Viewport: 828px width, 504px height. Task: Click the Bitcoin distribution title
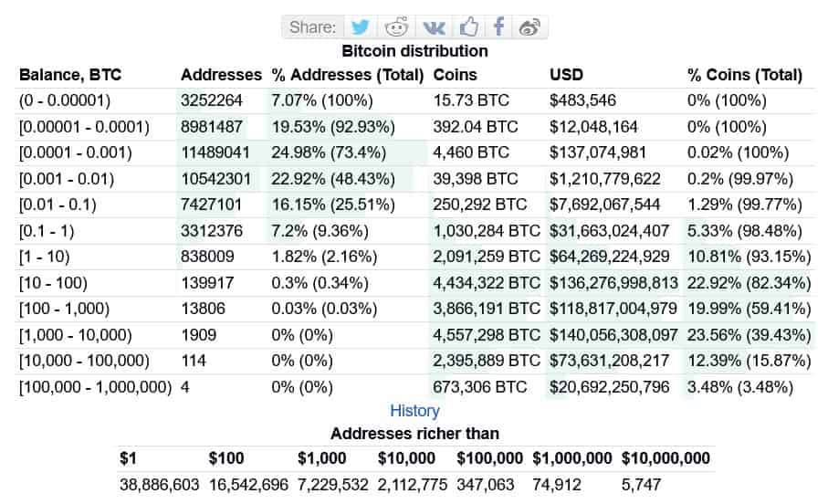pos(414,51)
